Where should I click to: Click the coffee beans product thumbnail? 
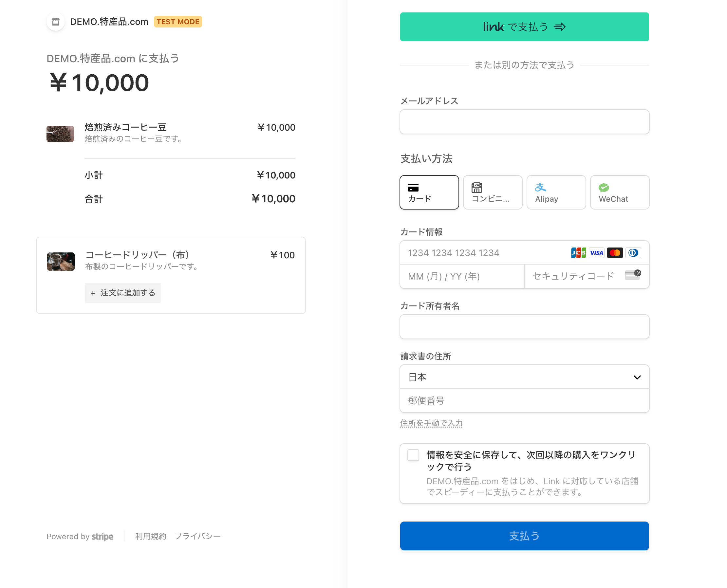coord(60,134)
